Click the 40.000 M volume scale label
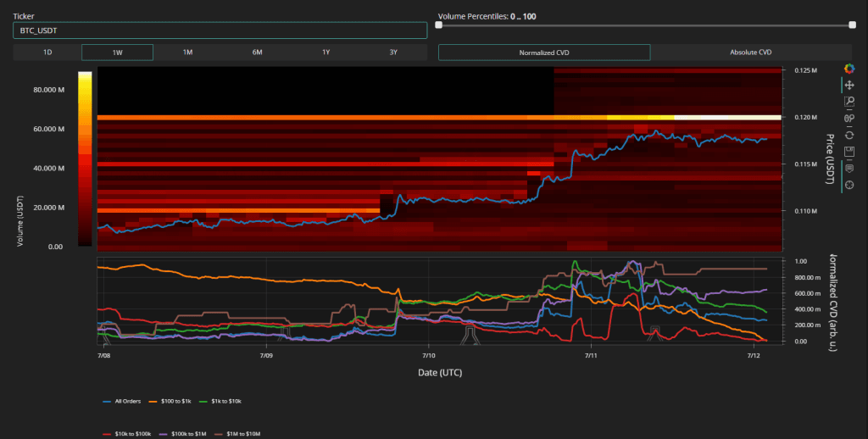The width and height of the screenshot is (868, 439). [x=50, y=169]
